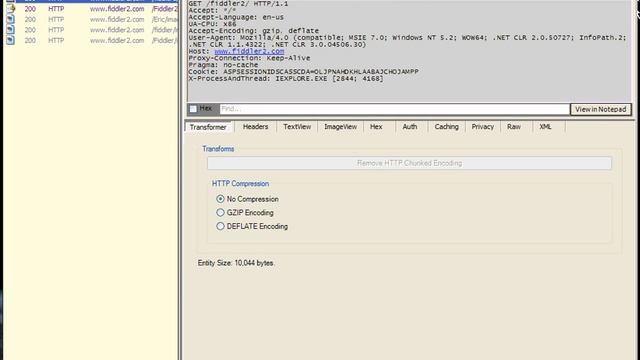This screenshot has width=640, height=360.
Task: Select the /Eric session row
Action: (91, 19)
